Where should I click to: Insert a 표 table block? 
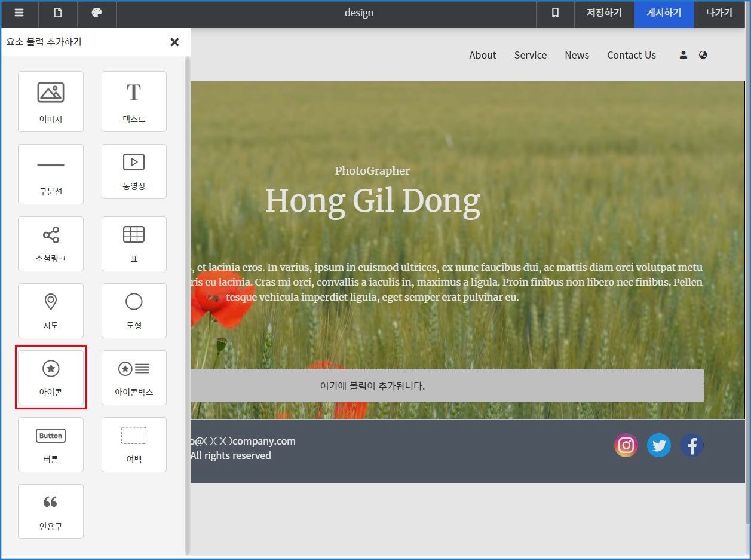point(134,243)
